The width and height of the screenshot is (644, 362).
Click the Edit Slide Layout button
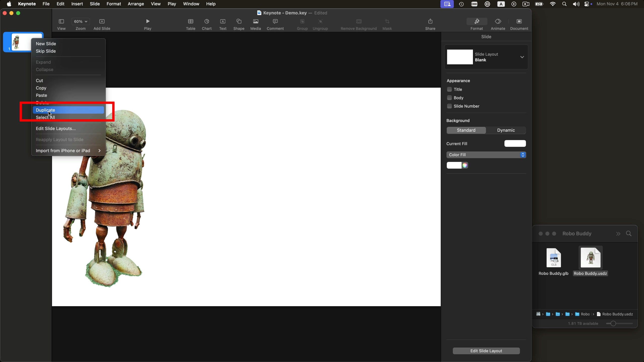click(486, 351)
